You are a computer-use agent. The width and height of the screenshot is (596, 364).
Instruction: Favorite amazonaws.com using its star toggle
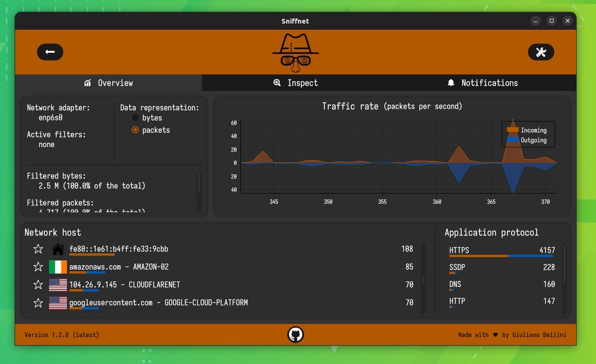[38, 267]
